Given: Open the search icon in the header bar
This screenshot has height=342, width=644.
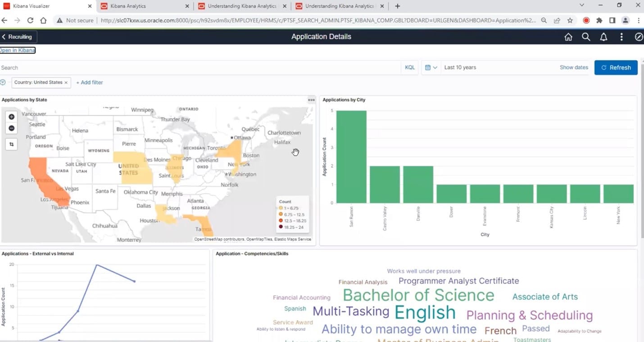Looking at the screenshot, I should pos(586,37).
